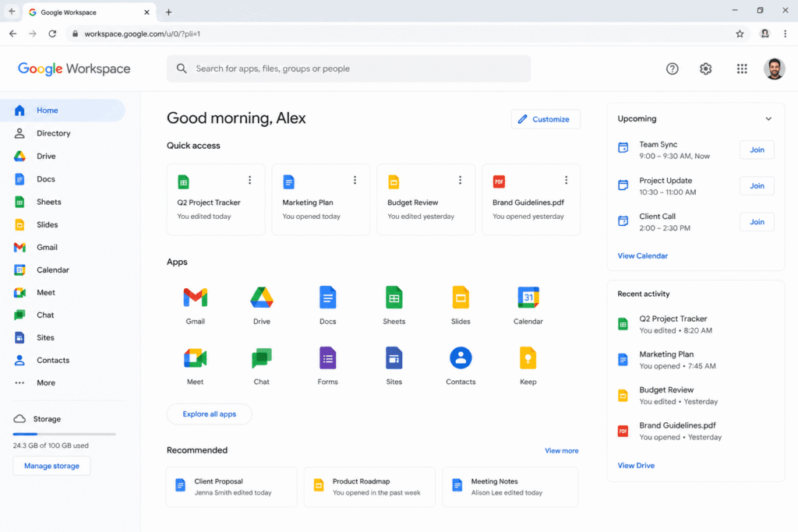Click the storage usage progress bar
798x532 pixels.
(64, 434)
